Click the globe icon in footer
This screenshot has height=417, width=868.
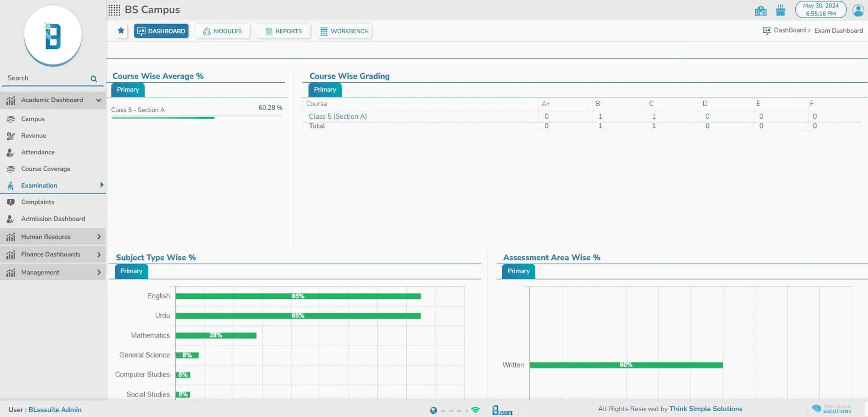pyautogui.click(x=433, y=410)
